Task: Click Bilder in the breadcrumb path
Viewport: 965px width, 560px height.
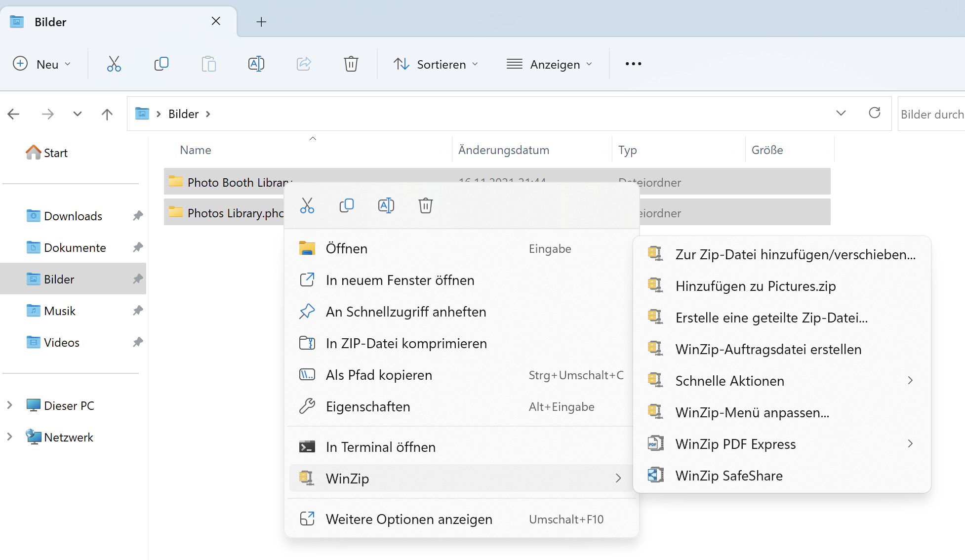Action: pos(183,114)
